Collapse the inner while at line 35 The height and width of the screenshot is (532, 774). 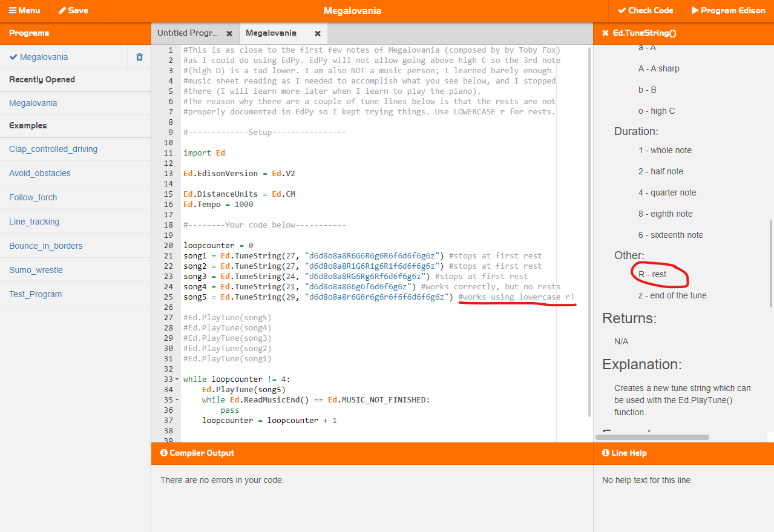[x=177, y=400]
